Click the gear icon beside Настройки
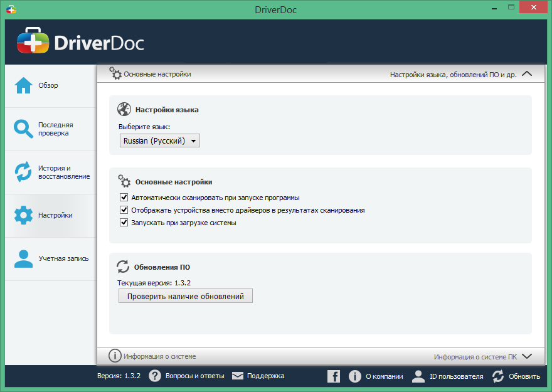Viewport: 552px width, 392px height. pos(24,215)
